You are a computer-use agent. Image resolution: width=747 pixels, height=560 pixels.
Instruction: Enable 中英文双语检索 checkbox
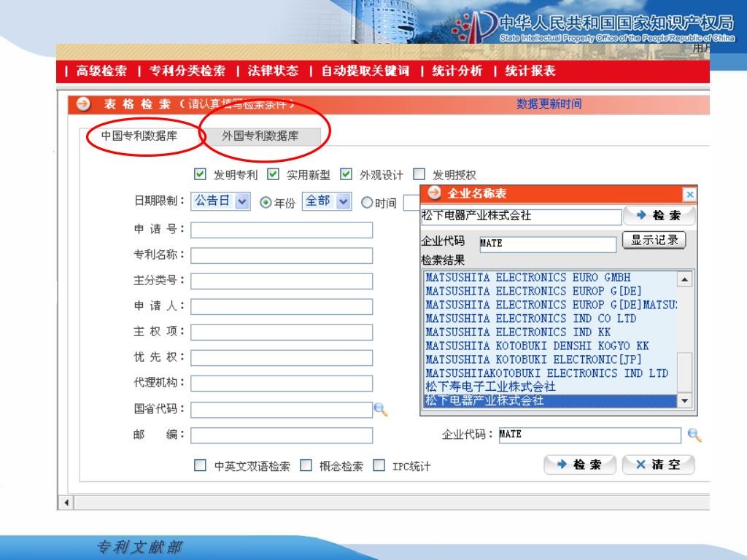pyautogui.click(x=200, y=465)
